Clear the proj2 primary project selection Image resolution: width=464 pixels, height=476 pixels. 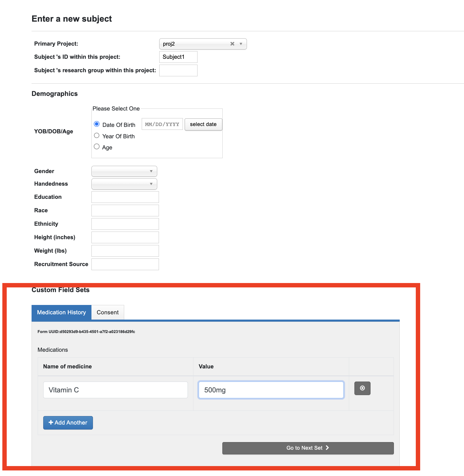(x=232, y=44)
